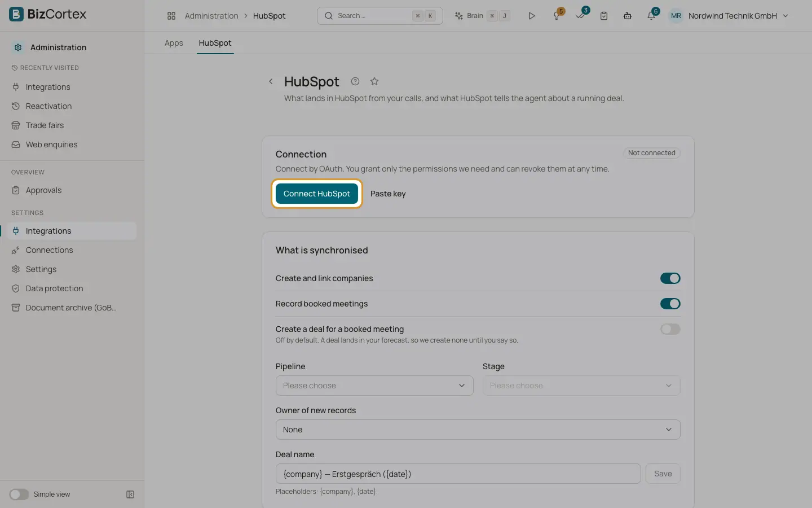Screen dimensions: 812x508
Task: Click the clipboard check icon in header
Action: tap(604, 16)
